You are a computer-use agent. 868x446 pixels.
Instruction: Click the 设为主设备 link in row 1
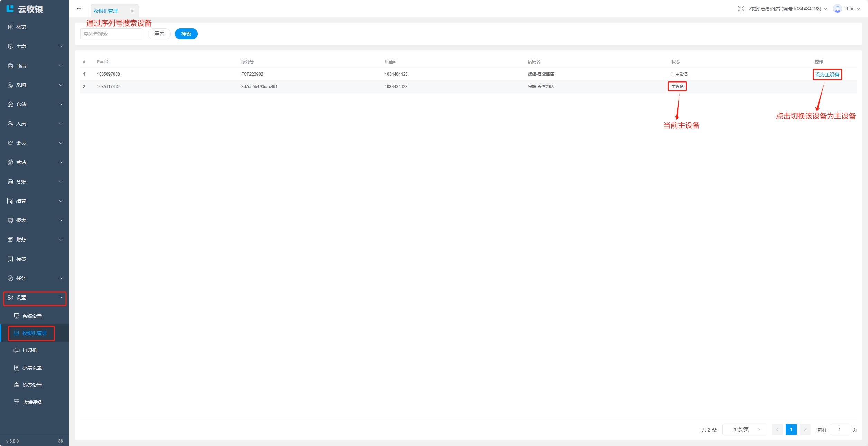point(827,75)
